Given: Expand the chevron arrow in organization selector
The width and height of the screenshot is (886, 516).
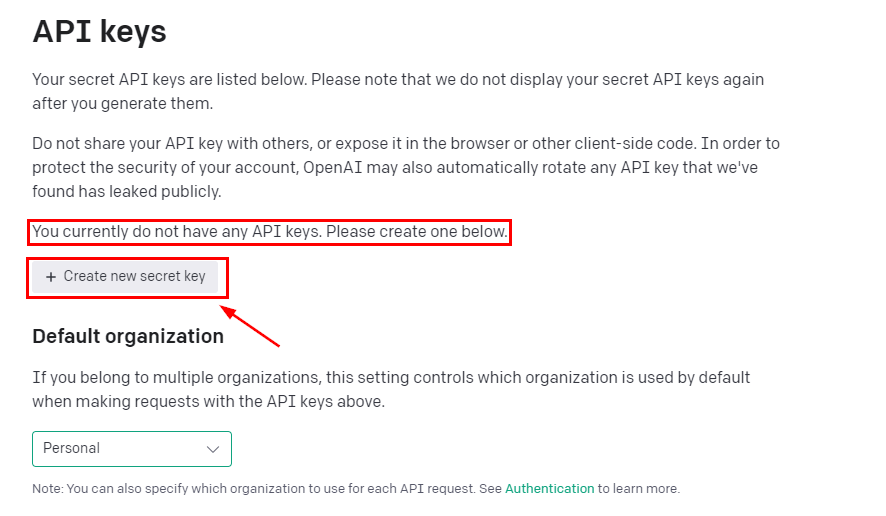Looking at the screenshot, I should [x=212, y=449].
